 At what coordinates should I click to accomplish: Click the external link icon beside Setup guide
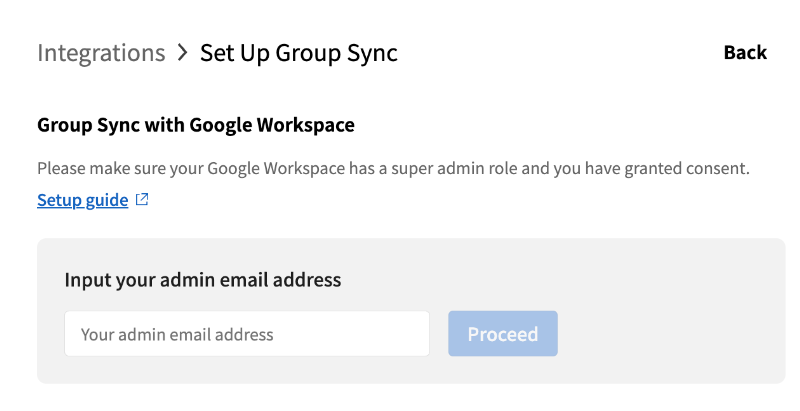point(142,199)
